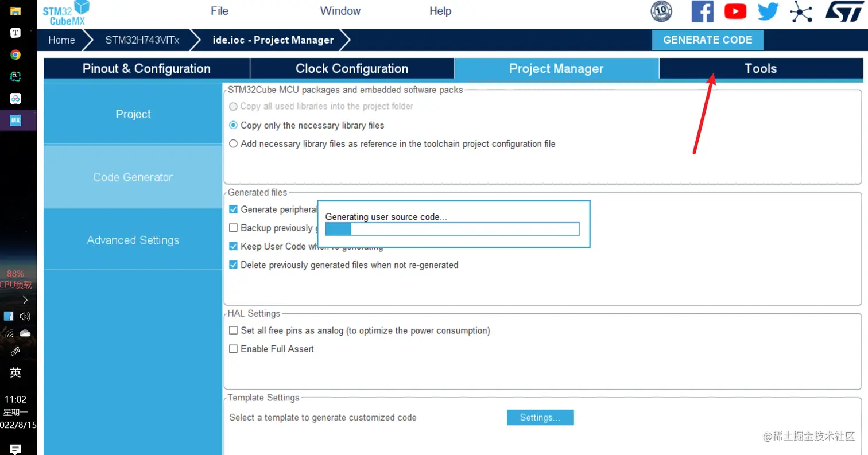Click the STM32H743VITx breadcrumb
868x455 pixels.
[142, 40]
